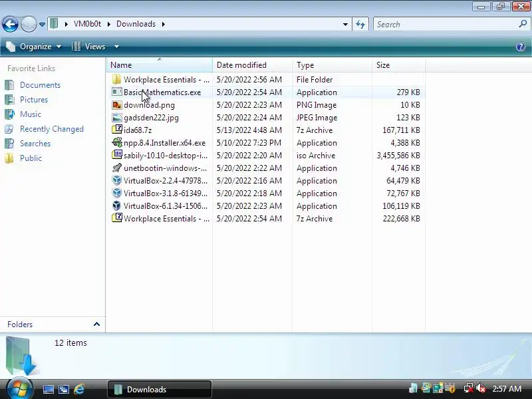Open the address bar history dropdown
532x399 pixels.
(x=345, y=24)
